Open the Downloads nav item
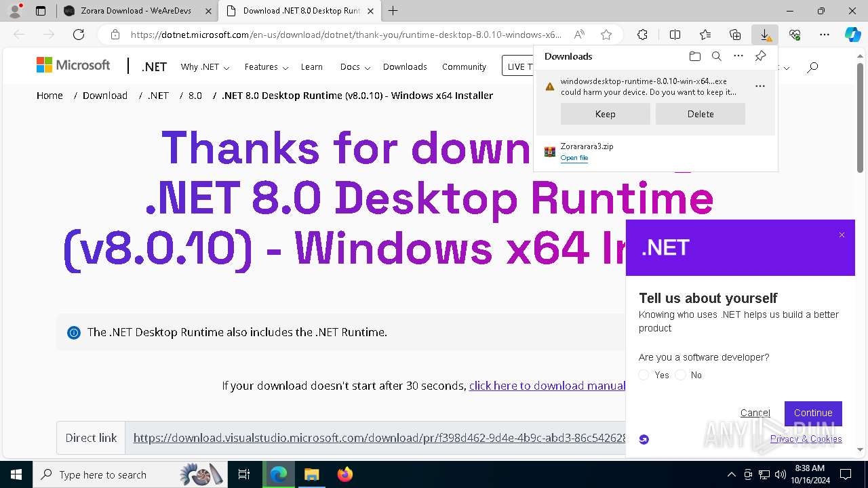This screenshot has width=868, height=488. point(405,66)
